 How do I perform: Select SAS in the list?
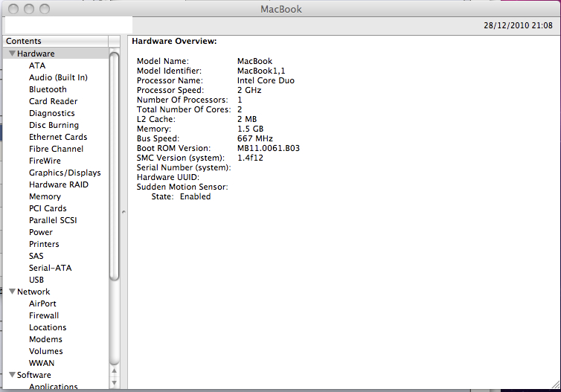(x=36, y=256)
